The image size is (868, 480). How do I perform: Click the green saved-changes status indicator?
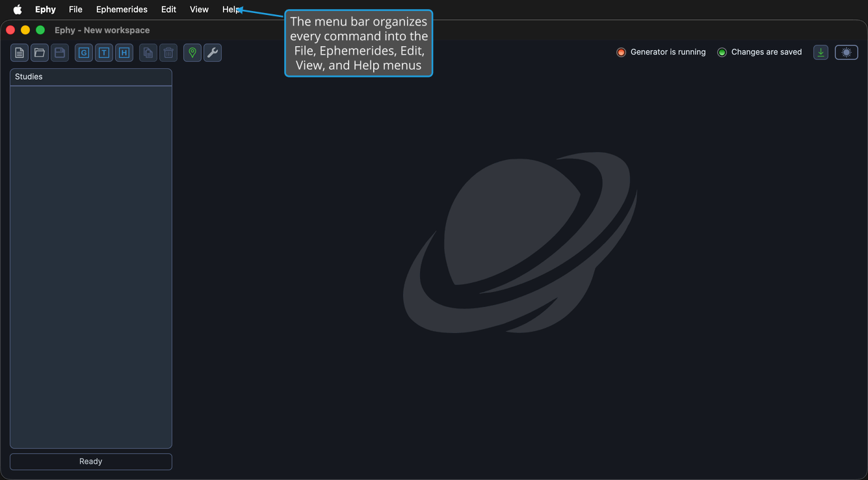pos(722,52)
